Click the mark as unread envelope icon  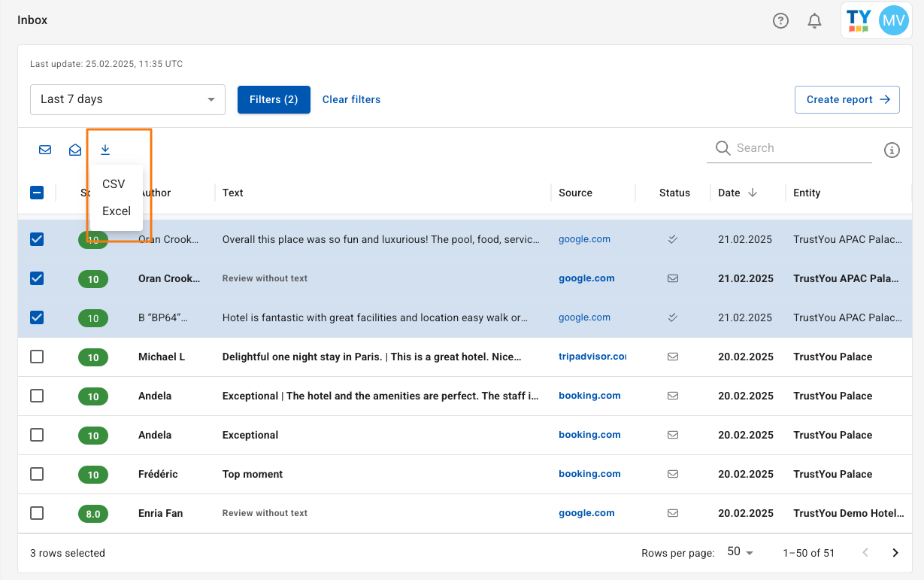tap(45, 150)
